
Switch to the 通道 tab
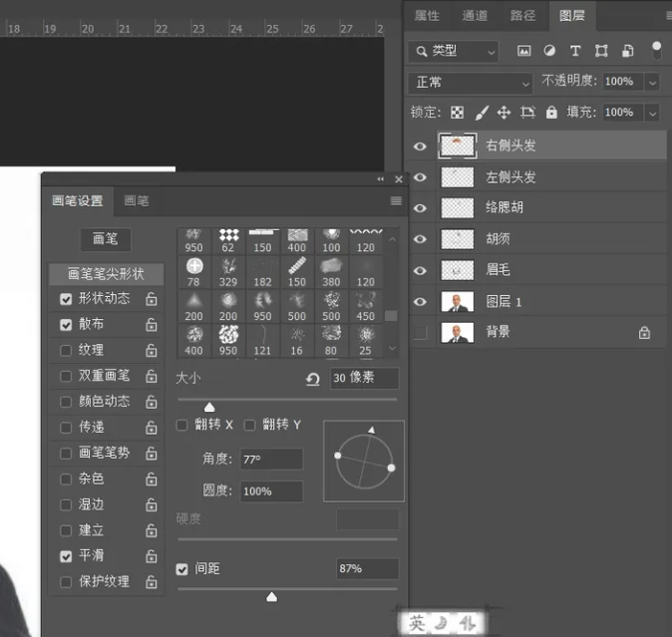(475, 15)
